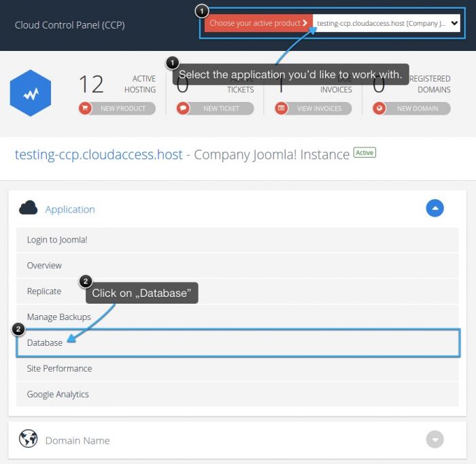Click the New Domain button

tap(411, 108)
